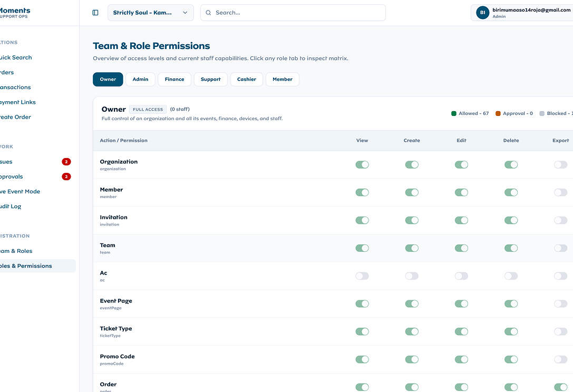This screenshot has height=392, width=573.
Task: Open the BI user avatar
Action: 482,13
